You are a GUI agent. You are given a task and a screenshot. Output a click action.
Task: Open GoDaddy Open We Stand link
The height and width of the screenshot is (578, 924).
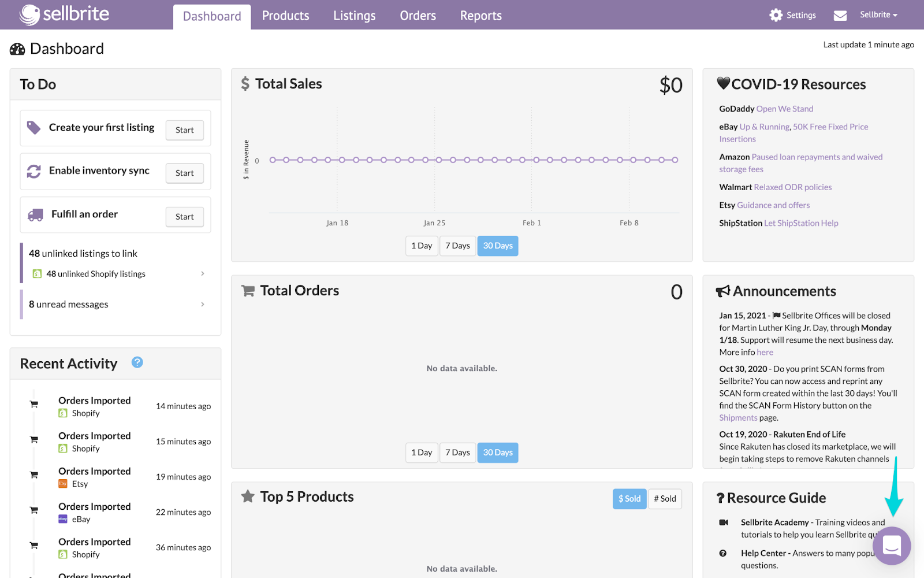785,109
